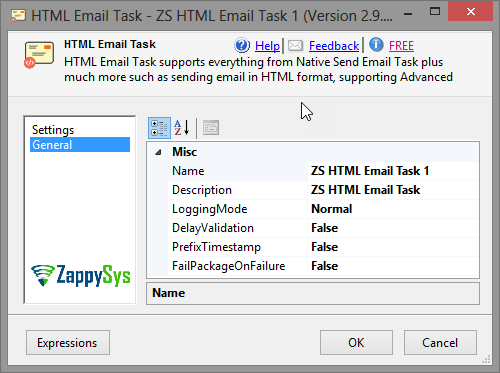Screen dimensions: 500x373
Task: Click the envelope feedback icon
Action: pyautogui.click(x=295, y=46)
